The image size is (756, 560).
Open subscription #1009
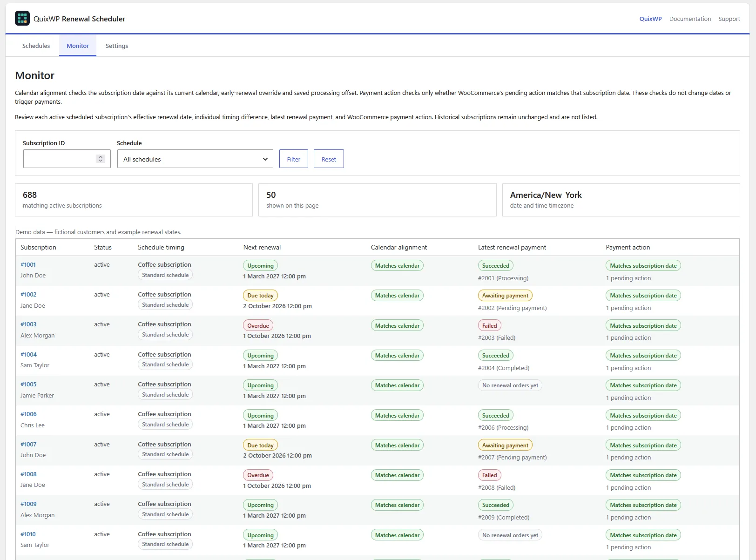click(28, 504)
